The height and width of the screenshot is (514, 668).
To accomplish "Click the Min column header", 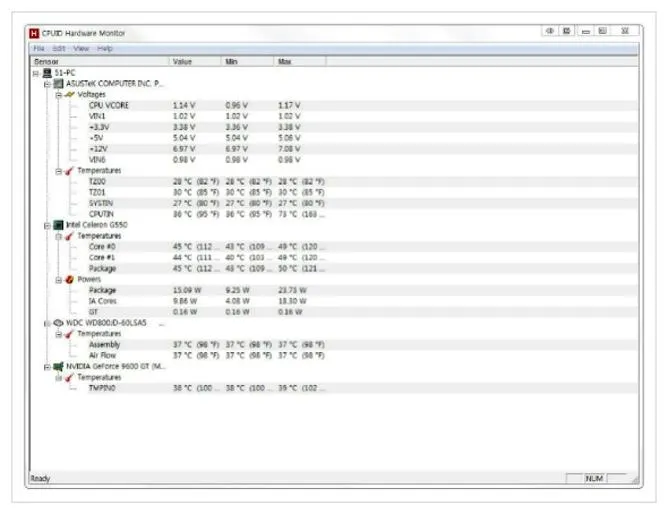I will point(248,62).
